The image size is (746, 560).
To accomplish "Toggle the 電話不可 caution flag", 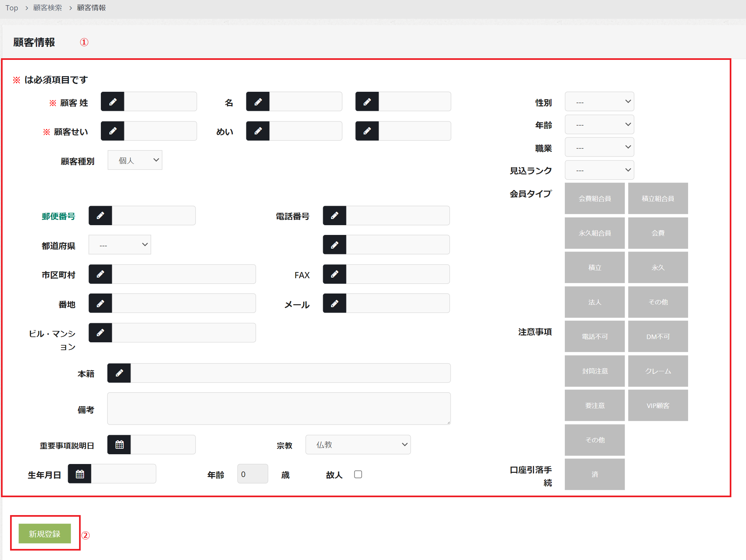I will (x=594, y=337).
